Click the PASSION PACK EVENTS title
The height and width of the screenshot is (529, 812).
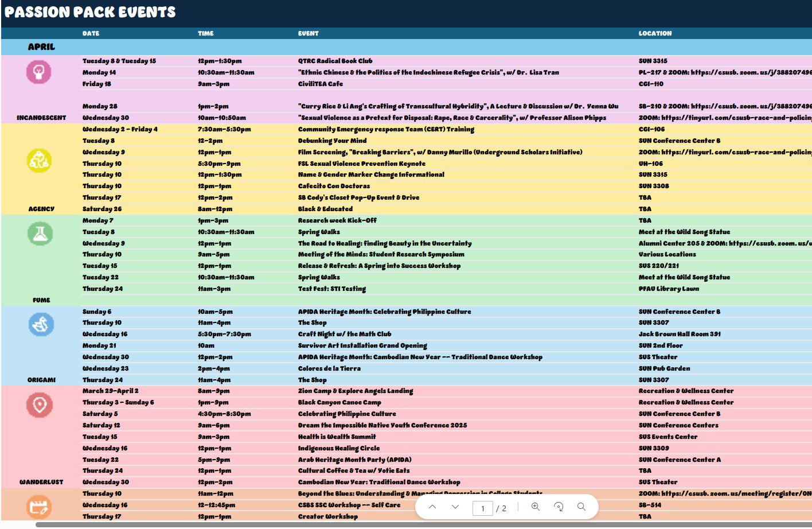[x=90, y=12]
